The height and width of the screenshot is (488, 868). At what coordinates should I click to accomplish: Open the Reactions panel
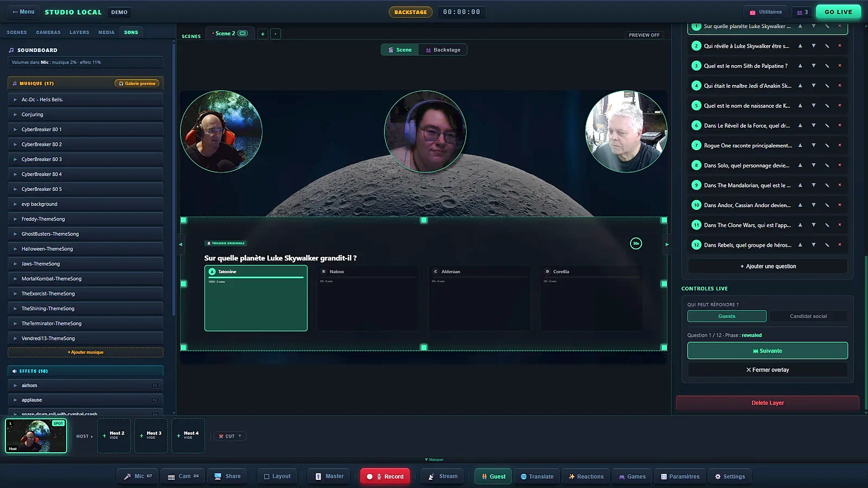pos(586,476)
